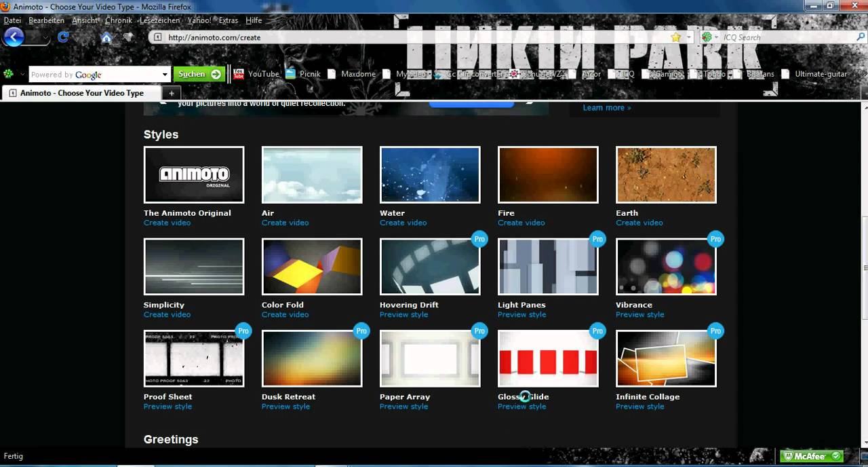Viewport: 868px width, 467px height.
Task: Click Preview style under Proof Sheet
Action: point(167,407)
